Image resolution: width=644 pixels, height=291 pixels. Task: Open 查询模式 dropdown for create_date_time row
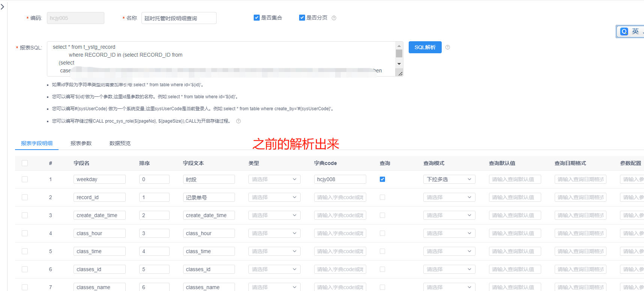click(449, 215)
